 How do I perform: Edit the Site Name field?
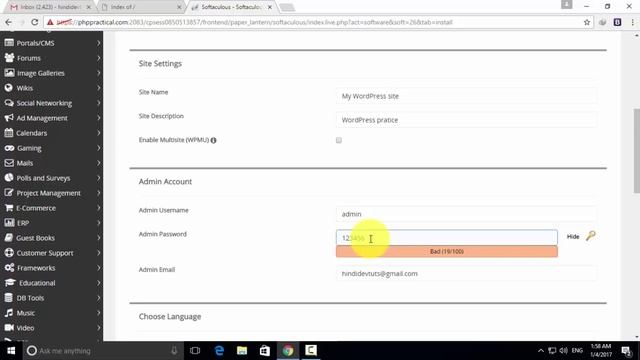pyautogui.click(x=466, y=96)
